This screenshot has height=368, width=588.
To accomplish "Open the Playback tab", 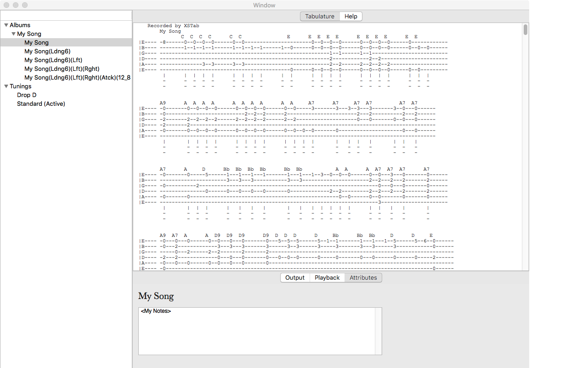I will click(x=327, y=277).
